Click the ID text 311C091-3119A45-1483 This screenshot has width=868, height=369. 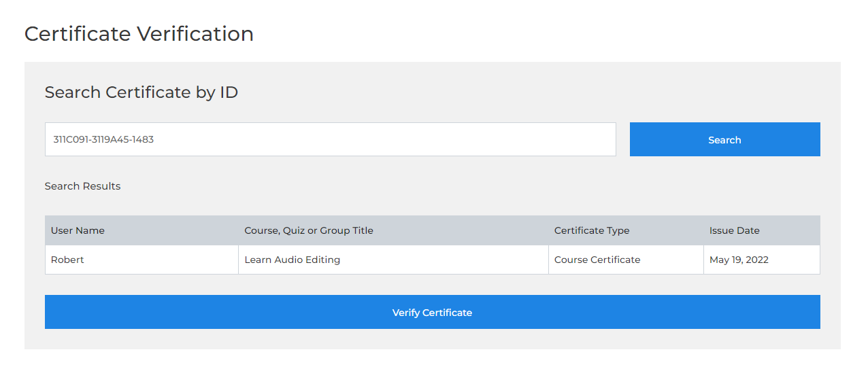(x=103, y=139)
